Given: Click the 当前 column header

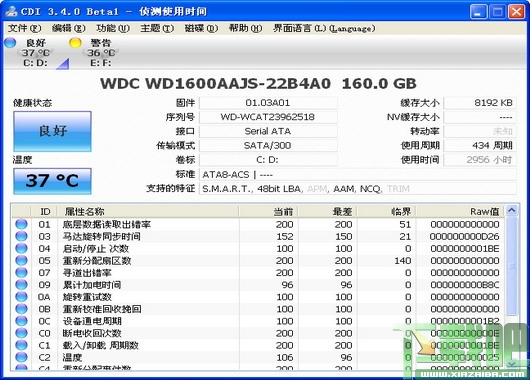Looking at the screenshot, I should pos(268,212).
